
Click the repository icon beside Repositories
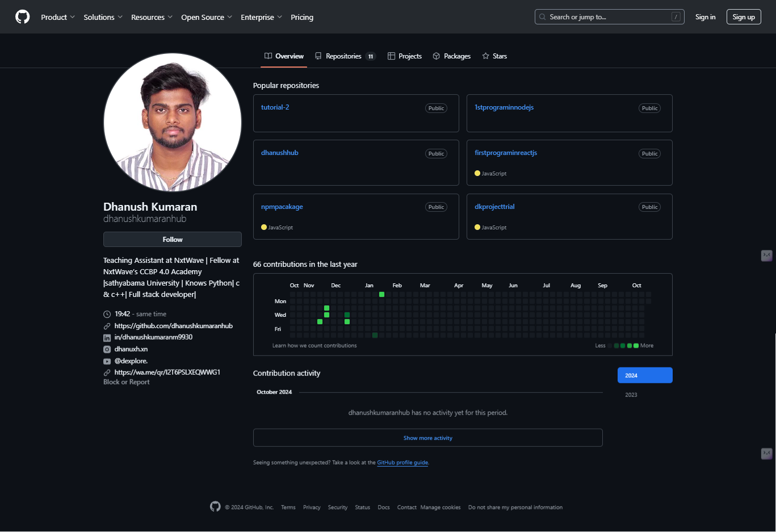pos(318,56)
